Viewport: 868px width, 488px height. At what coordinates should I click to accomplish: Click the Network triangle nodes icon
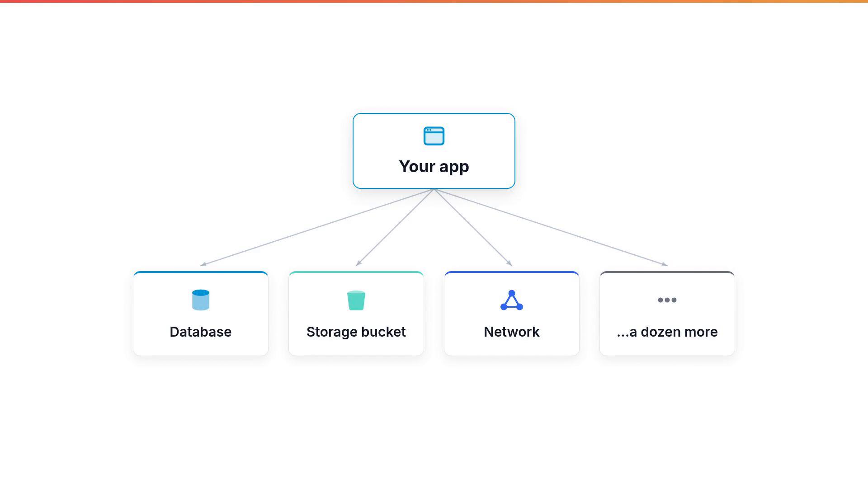pyautogui.click(x=512, y=300)
